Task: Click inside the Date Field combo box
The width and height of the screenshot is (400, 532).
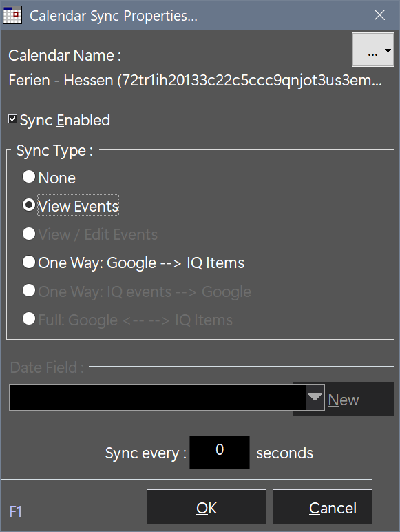Action: click(157, 398)
